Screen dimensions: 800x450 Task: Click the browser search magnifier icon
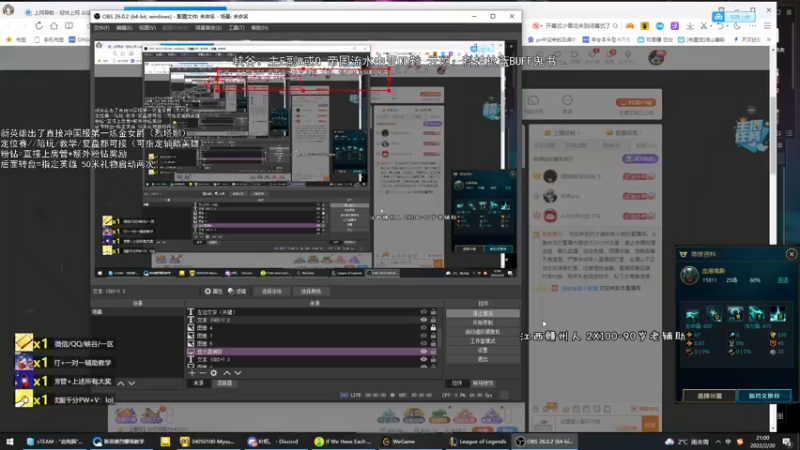pos(615,26)
